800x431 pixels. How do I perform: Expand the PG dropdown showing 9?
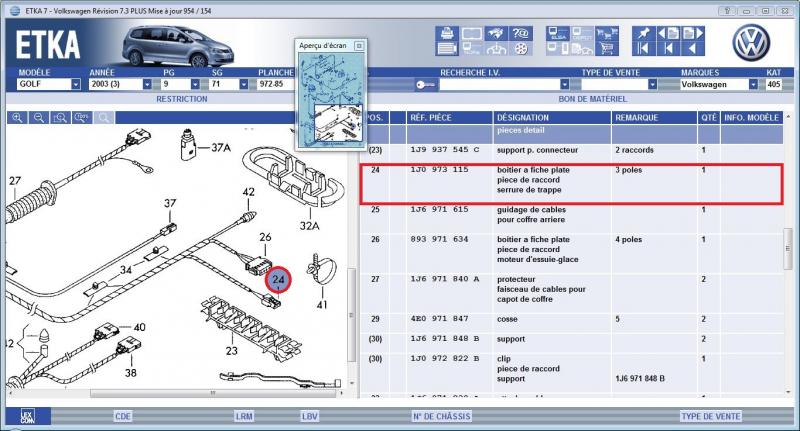click(x=195, y=84)
